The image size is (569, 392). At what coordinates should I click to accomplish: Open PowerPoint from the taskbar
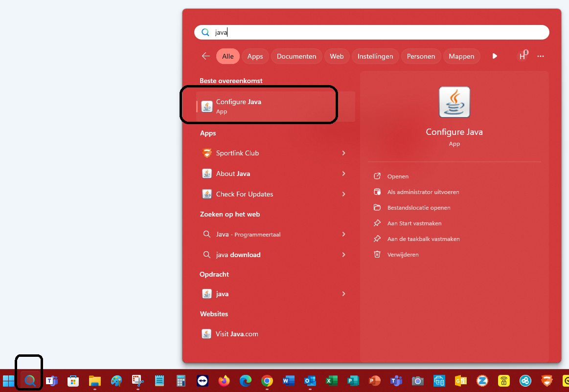pos(374,381)
